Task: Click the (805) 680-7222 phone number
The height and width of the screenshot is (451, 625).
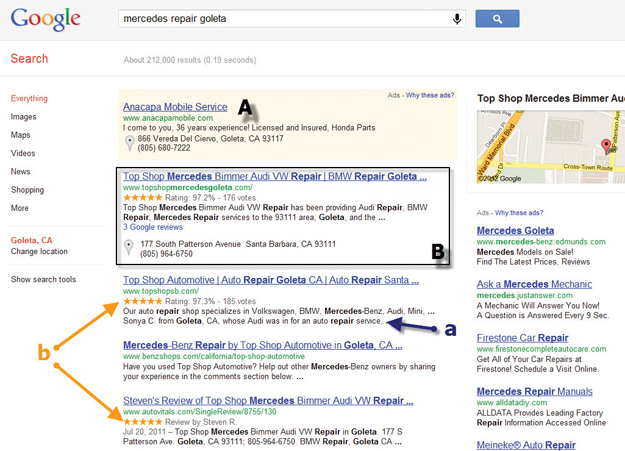Action: coord(164,148)
